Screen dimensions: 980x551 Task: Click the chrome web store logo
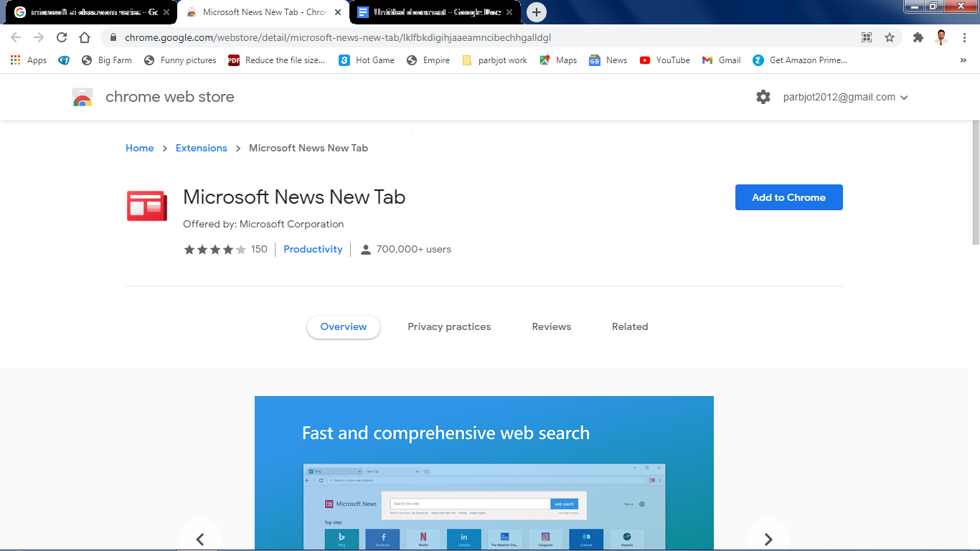83,97
